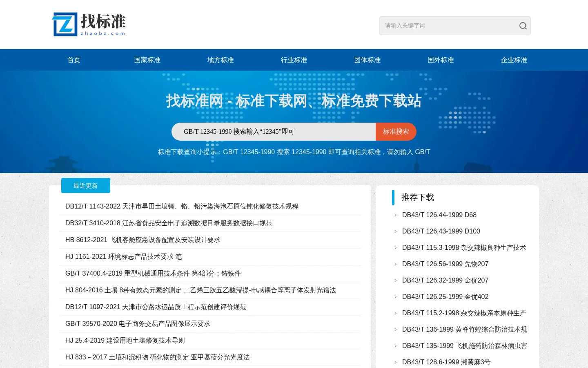Screen dimensions: 588x368
Task: Open DB32/T 3410-2018 江苏省食品安全 link
Action: [169, 223]
